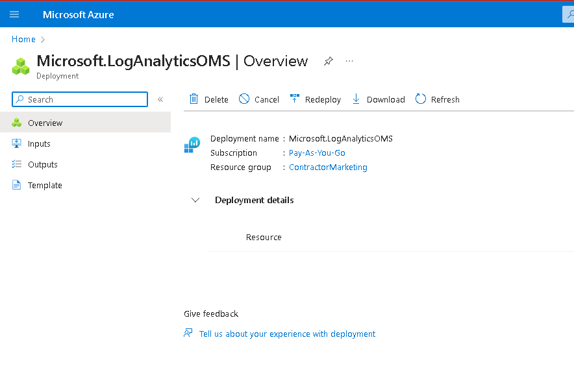Click the Deployment details heading

[254, 200]
